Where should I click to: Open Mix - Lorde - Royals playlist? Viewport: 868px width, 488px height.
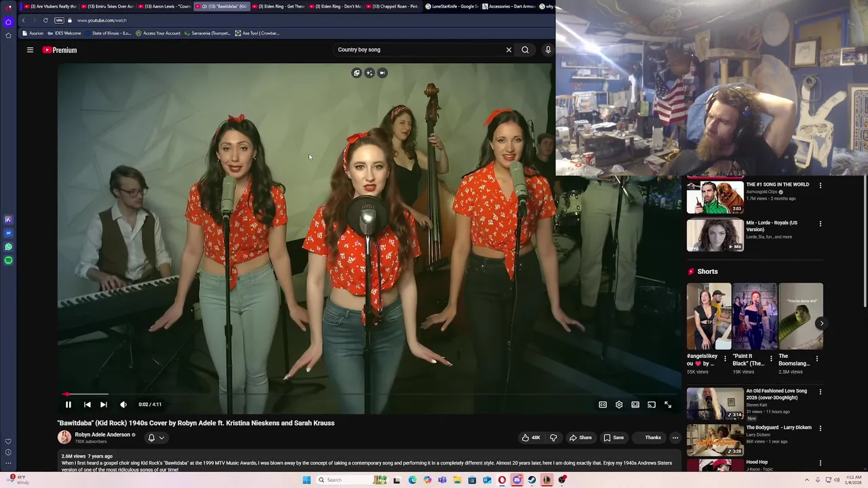pyautogui.click(x=772, y=226)
